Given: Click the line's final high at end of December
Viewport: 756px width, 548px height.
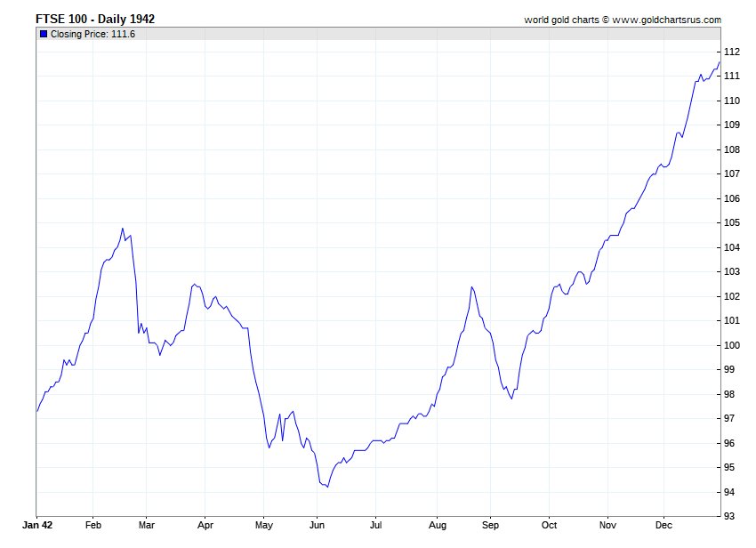Looking at the screenshot, I should [x=720, y=60].
